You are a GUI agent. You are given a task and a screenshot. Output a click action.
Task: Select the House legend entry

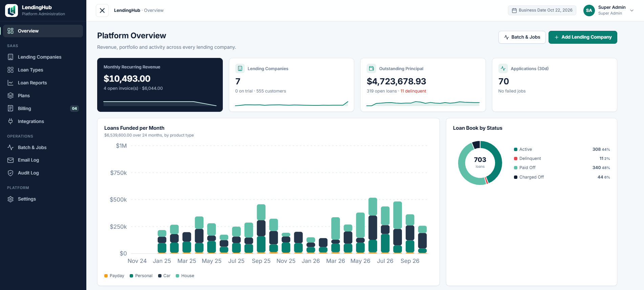[x=185, y=276]
